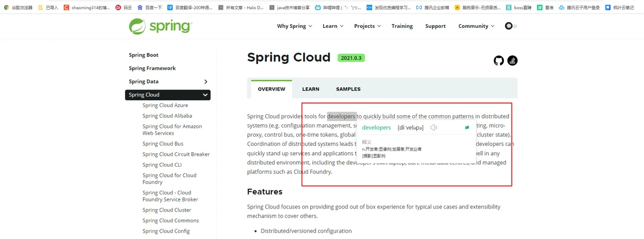644x239 pixels.
Task: Open the 百度一下 bookmark
Action: coord(150,8)
